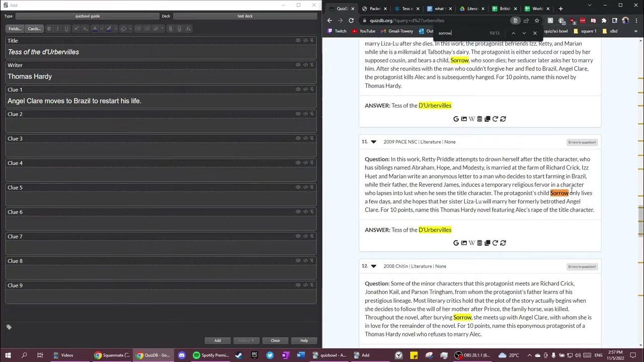Toggle HTML editor for Clue 3 field
Image resolution: width=644 pixels, height=362 pixels.
[305, 138]
